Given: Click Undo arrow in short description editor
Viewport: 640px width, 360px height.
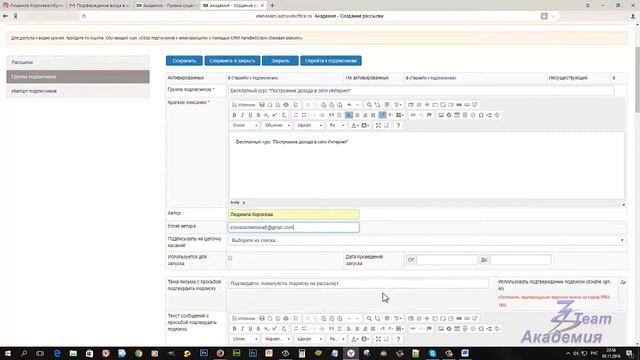Looking at the screenshot, I should pyautogui.click(x=349, y=105).
